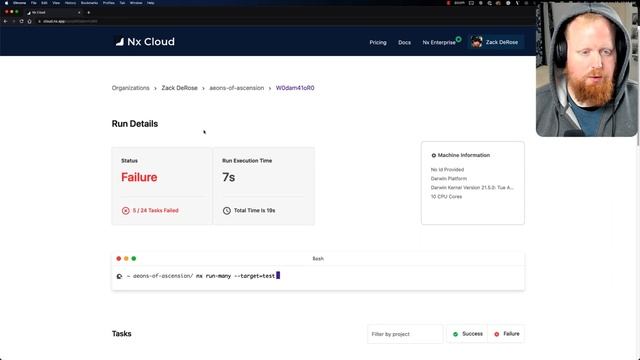This screenshot has height=360, width=640.
Task: Click the 'Darwin Platform' text
Action: [x=449, y=179]
